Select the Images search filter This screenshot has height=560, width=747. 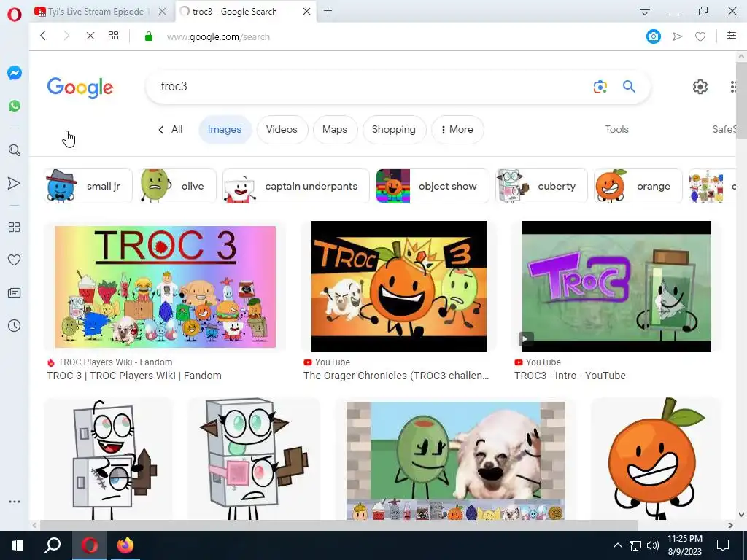point(225,130)
